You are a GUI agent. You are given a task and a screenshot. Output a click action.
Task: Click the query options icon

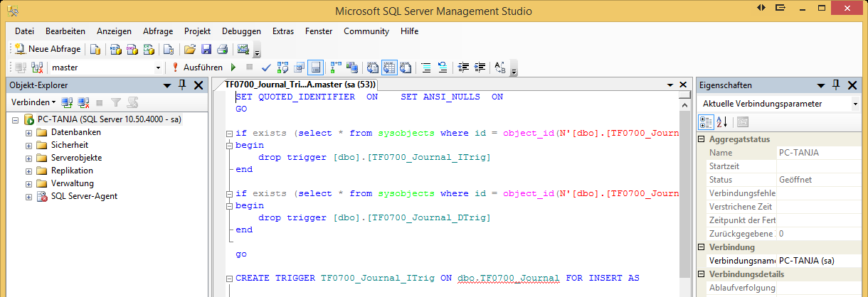(x=299, y=67)
